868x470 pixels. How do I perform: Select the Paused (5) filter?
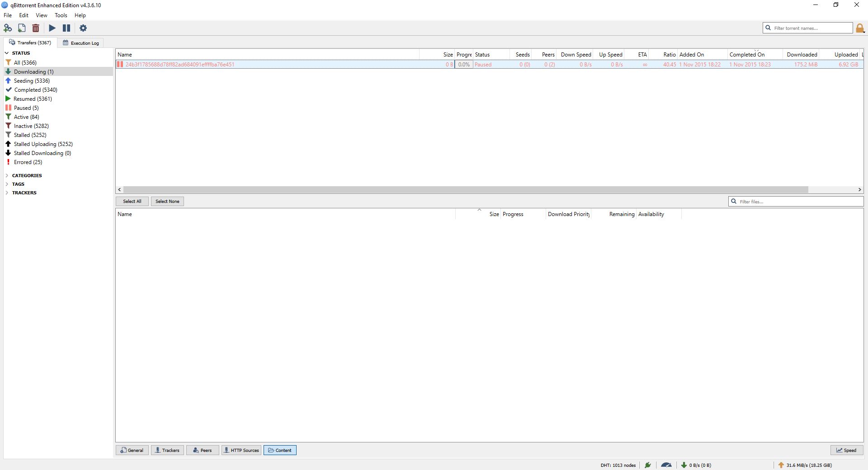[58, 108]
